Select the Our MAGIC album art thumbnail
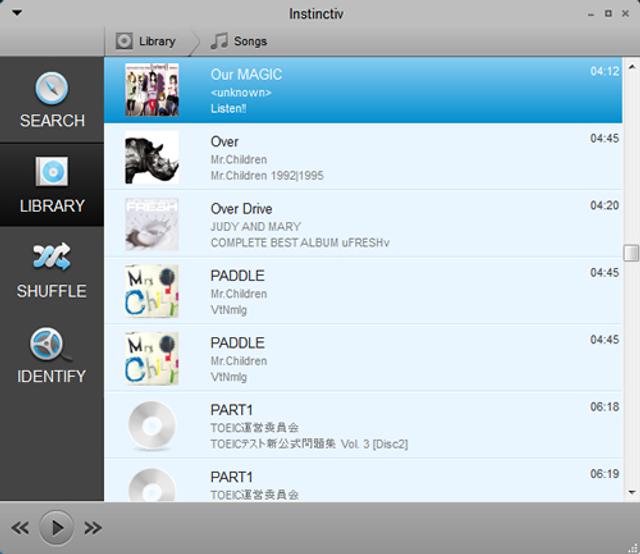Screen dimensions: 640x554 tap(152, 90)
